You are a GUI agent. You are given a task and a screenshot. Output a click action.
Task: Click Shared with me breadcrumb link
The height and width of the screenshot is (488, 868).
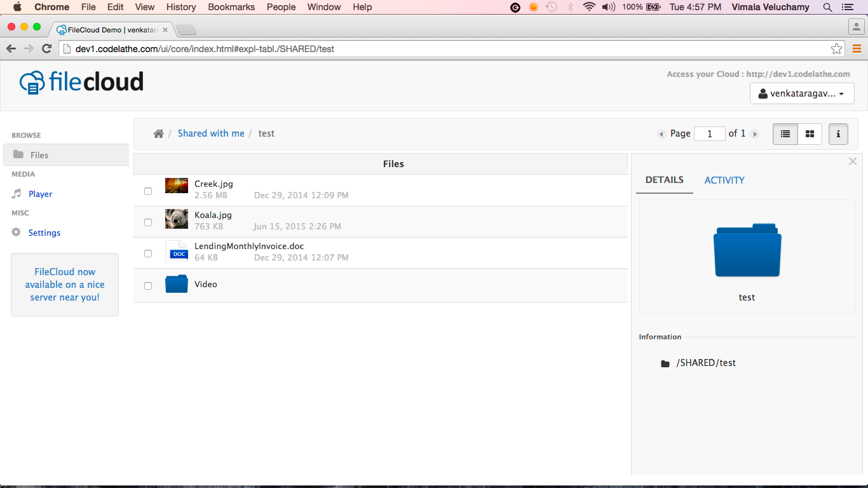click(211, 133)
